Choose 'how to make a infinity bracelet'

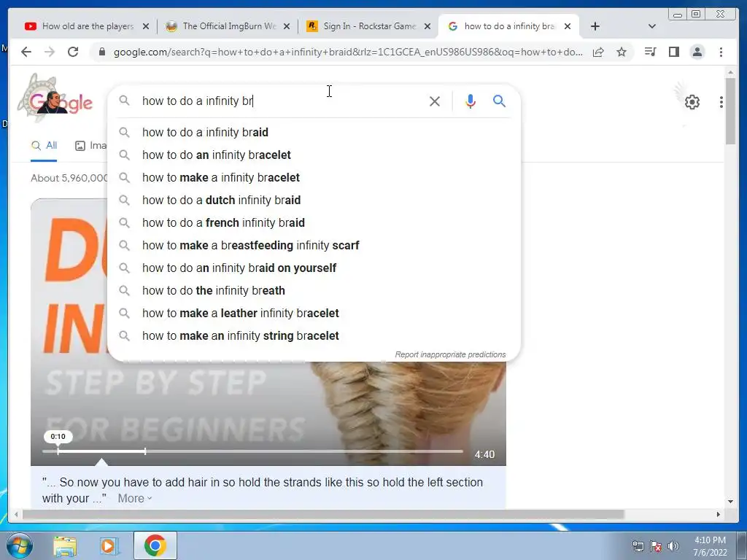(x=314, y=178)
